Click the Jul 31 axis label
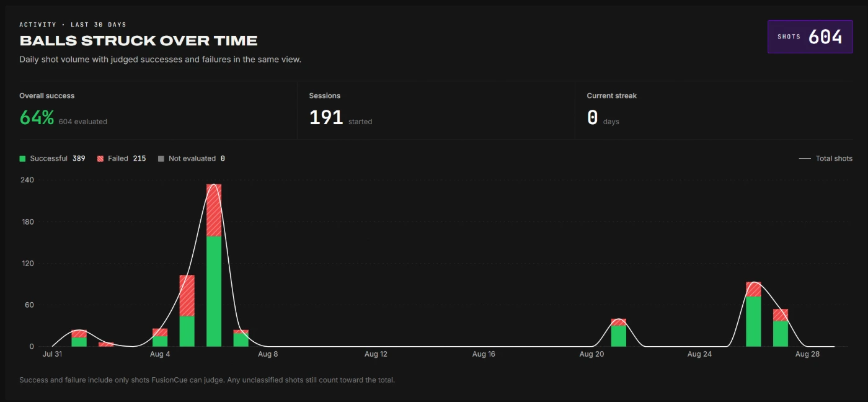This screenshot has height=402, width=868. pyautogui.click(x=52, y=354)
